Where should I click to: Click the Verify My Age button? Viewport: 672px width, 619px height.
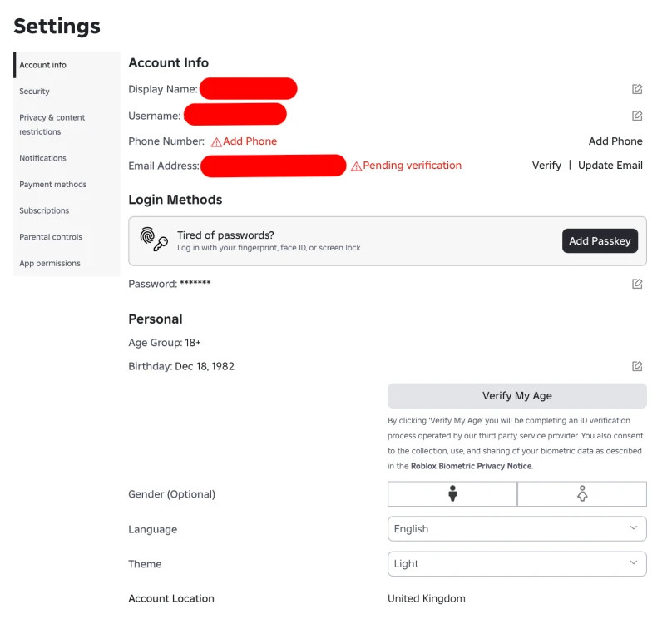(516, 396)
